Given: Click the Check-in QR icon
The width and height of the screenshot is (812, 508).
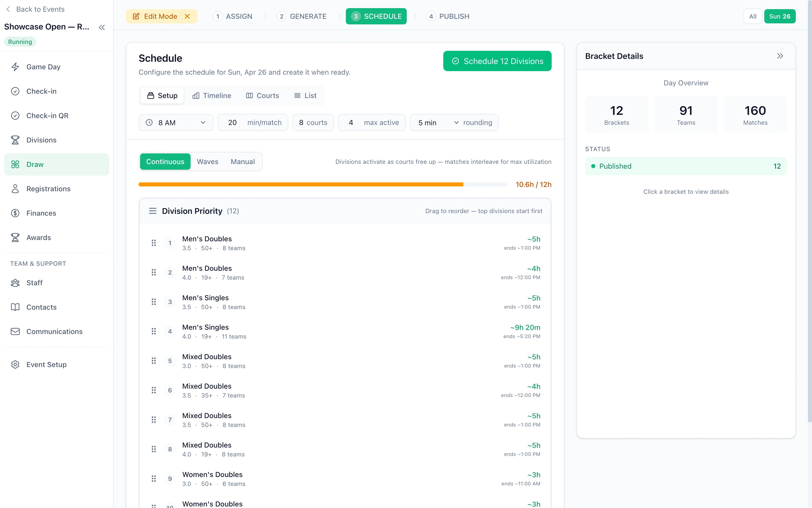Looking at the screenshot, I should 15,116.
